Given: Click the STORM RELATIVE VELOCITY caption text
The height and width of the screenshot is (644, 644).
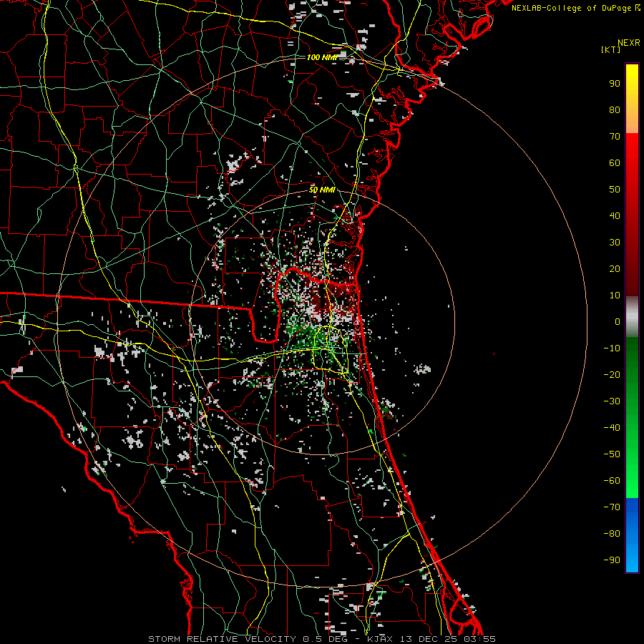Looking at the screenshot, I should tap(222, 639).
